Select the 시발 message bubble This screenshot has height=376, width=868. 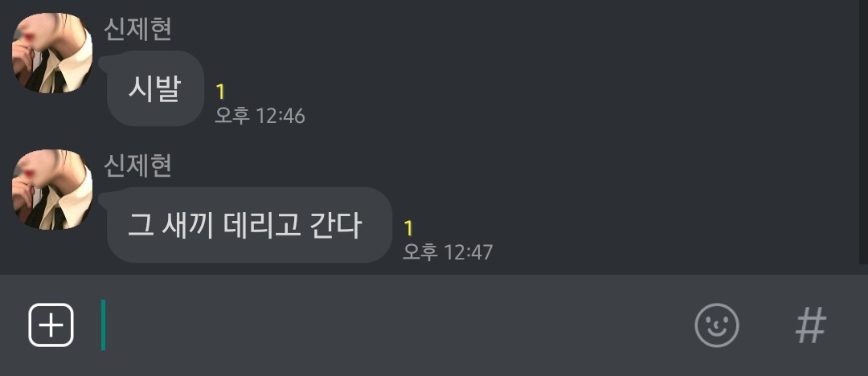coord(155,88)
